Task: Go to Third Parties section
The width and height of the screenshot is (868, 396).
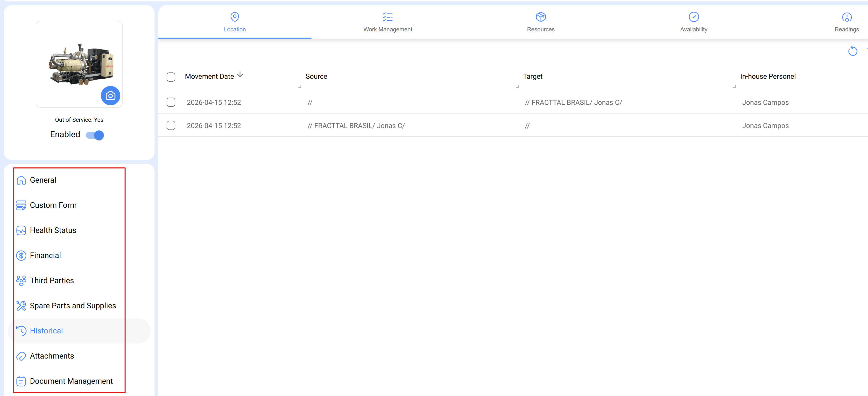Action: tap(52, 281)
